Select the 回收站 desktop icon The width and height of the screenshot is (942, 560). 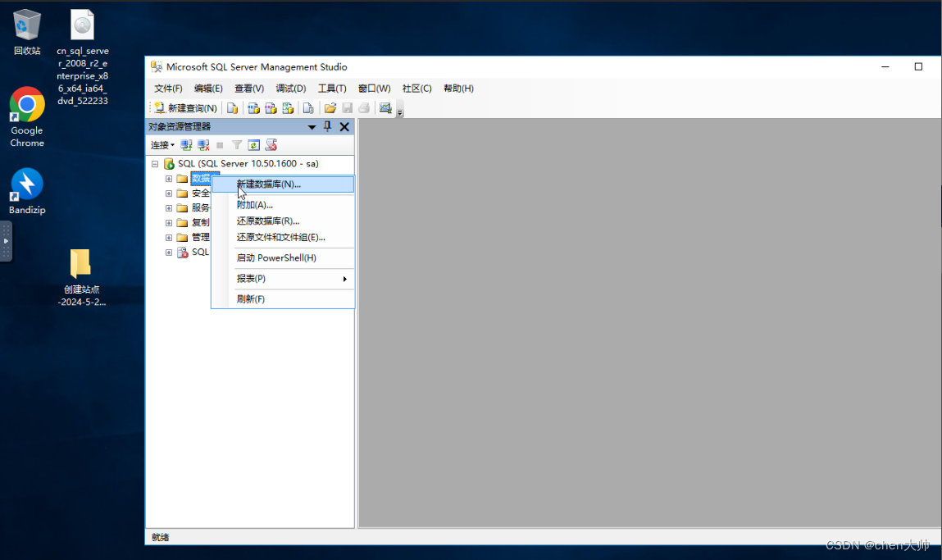[27, 33]
